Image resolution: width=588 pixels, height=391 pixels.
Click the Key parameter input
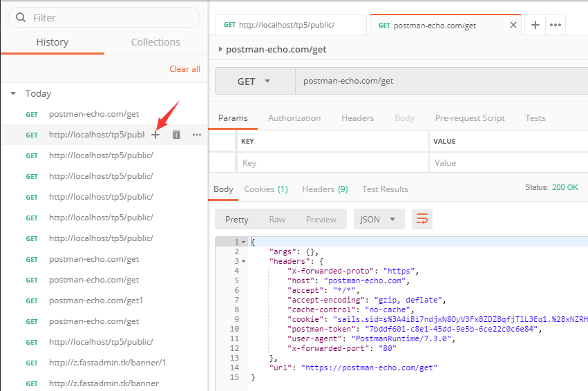coord(333,163)
